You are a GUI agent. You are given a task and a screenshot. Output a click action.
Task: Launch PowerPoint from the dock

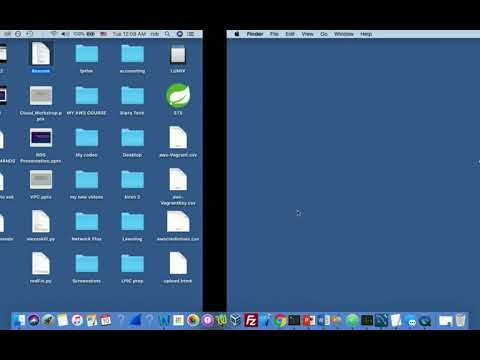point(309,321)
